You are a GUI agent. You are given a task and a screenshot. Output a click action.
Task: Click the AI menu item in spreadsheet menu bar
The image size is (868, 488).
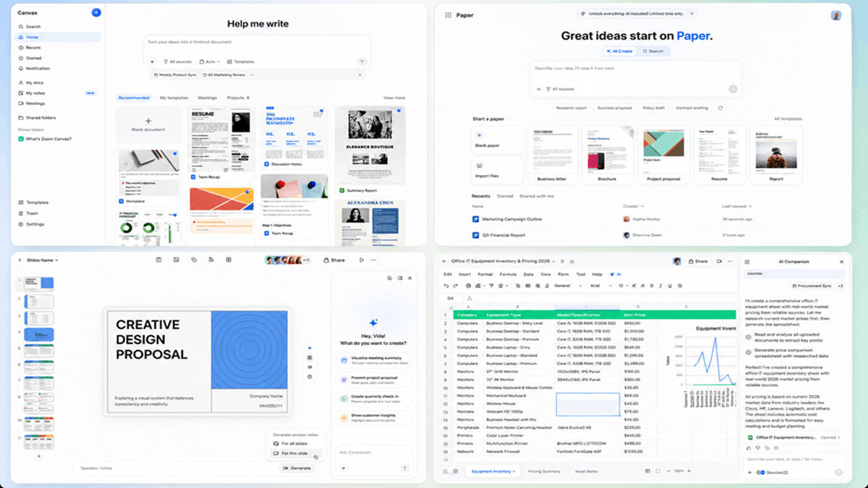pyautogui.click(x=616, y=275)
